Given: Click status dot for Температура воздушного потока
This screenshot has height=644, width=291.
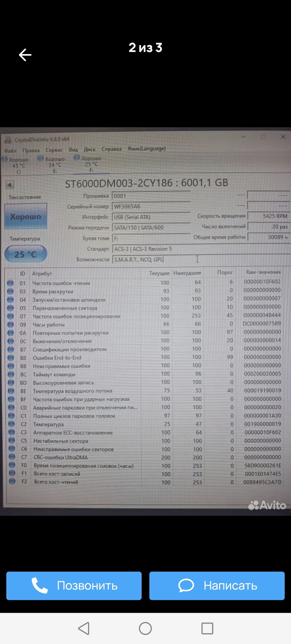Looking at the screenshot, I should (x=10, y=391).
